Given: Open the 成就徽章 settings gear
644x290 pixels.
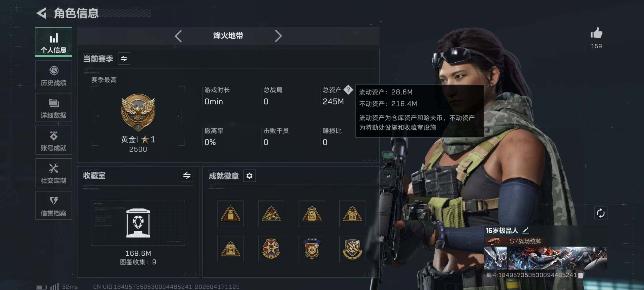Looking at the screenshot, I should [x=249, y=176].
